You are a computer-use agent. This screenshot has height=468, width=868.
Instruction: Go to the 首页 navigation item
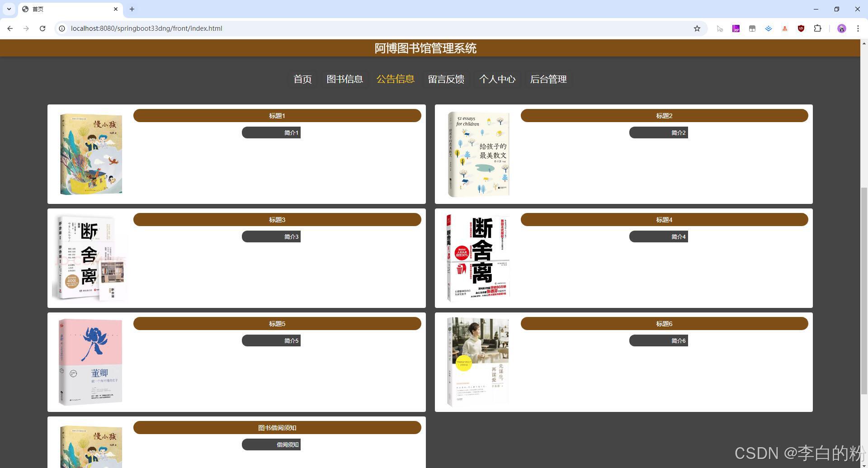302,79
